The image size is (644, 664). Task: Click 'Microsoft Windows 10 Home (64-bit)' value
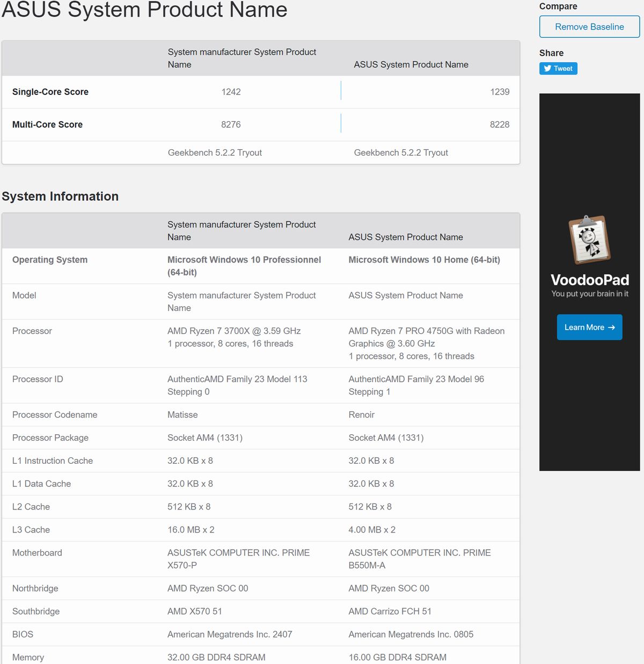pyautogui.click(x=424, y=260)
